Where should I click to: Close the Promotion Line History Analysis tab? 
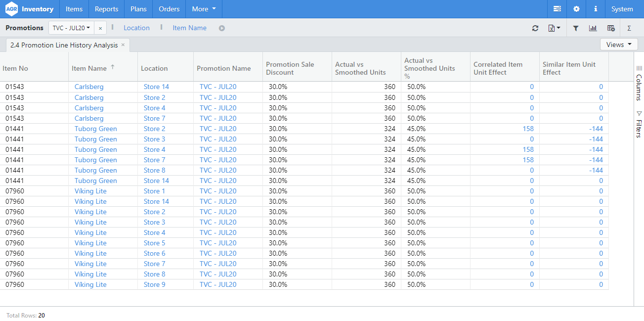pos(123,45)
